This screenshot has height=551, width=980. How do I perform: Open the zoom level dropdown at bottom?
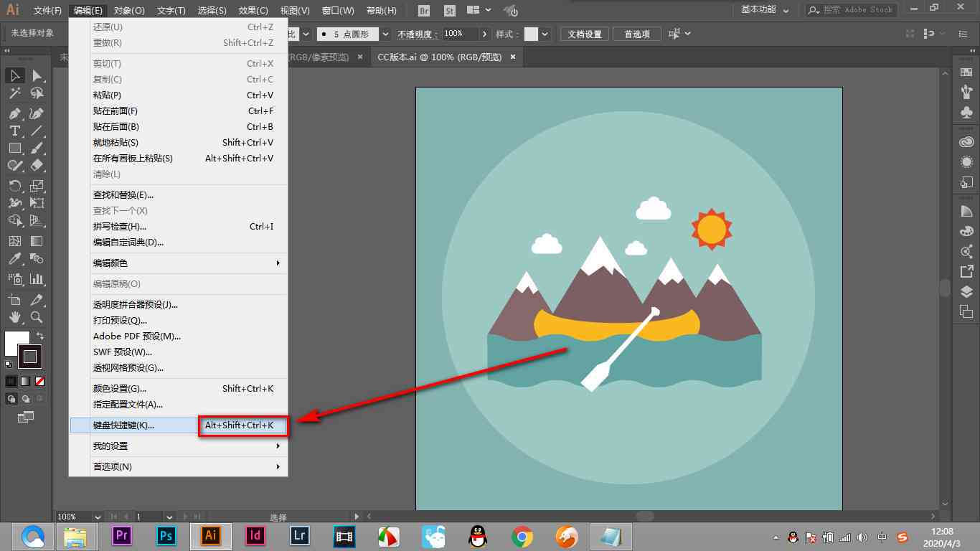98,517
